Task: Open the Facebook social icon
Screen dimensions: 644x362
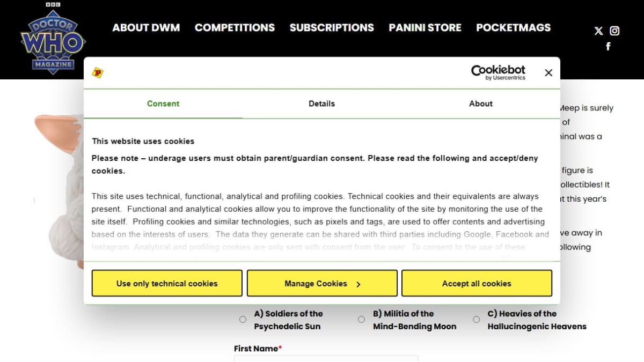Action: 608,47
